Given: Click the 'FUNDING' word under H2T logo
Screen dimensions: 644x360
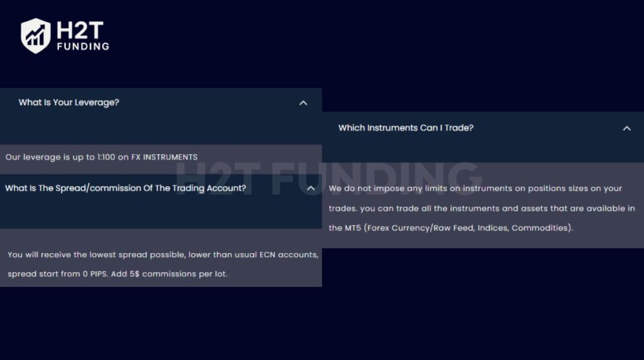Looking at the screenshot, I should (x=83, y=47).
